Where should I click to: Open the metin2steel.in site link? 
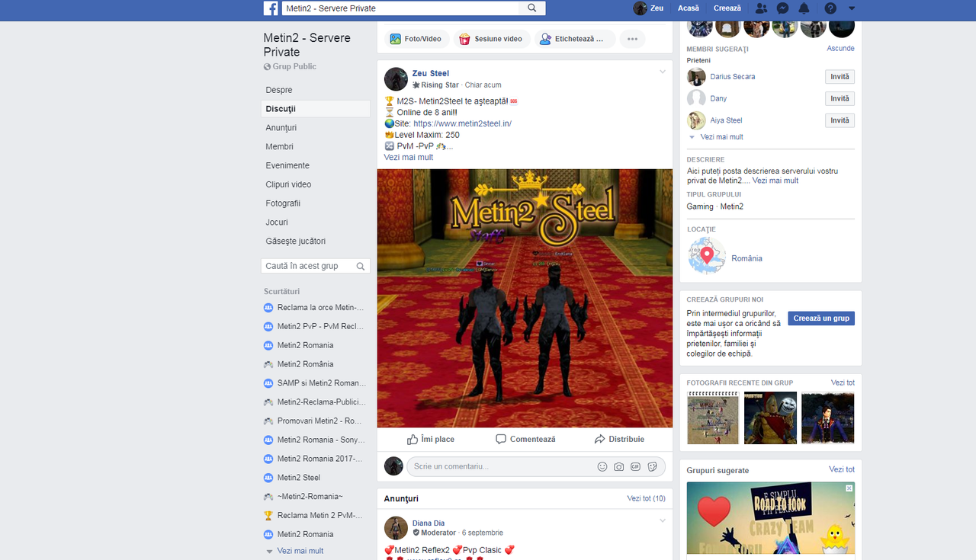462,123
